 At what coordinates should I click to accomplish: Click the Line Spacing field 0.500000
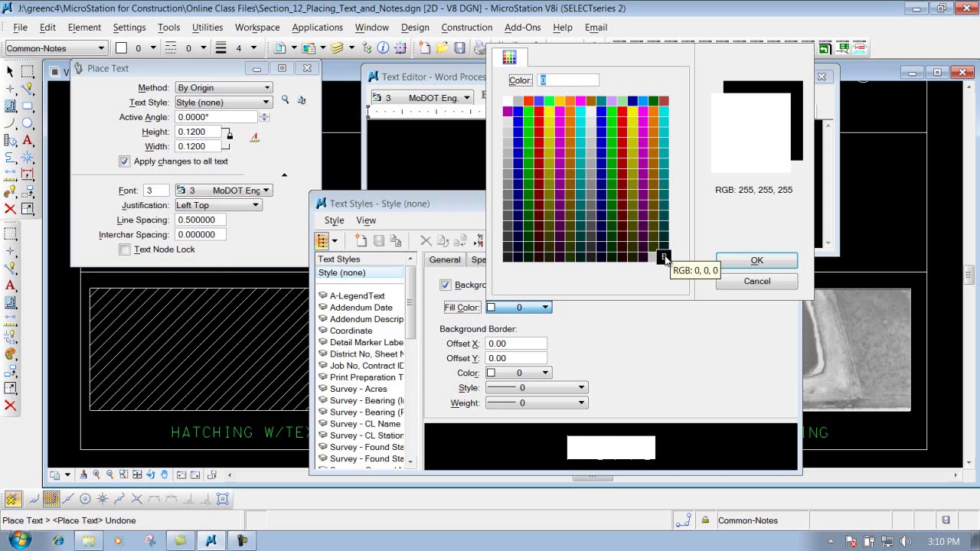tap(201, 220)
